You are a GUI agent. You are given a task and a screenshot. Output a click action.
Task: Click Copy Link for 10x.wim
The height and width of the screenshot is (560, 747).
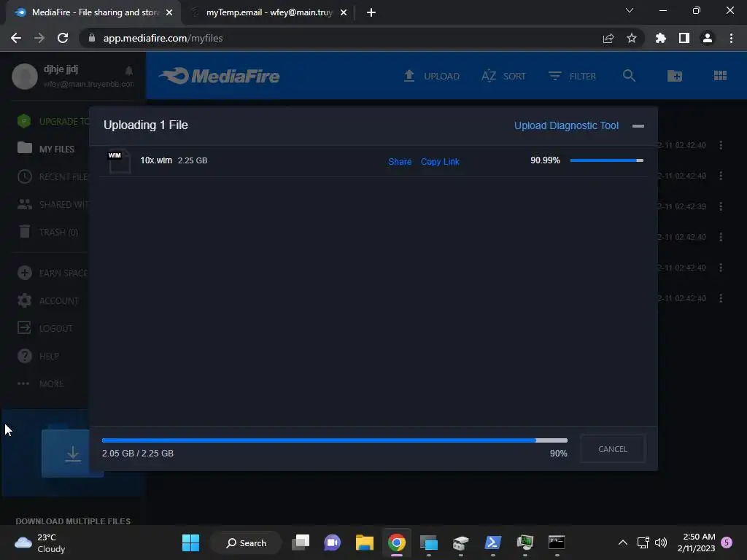coord(440,161)
